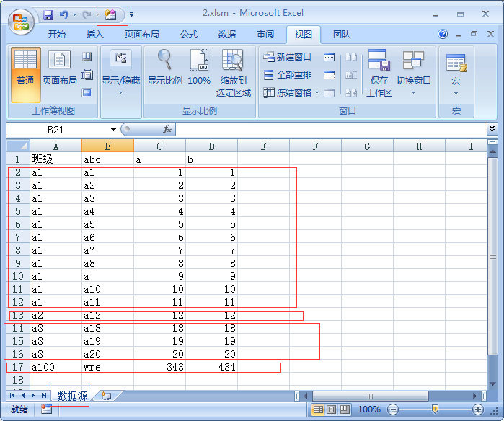This screenshot has height=421, width=504.
Task: Click the macro recording icon in status bar
Action: (46, 409)
